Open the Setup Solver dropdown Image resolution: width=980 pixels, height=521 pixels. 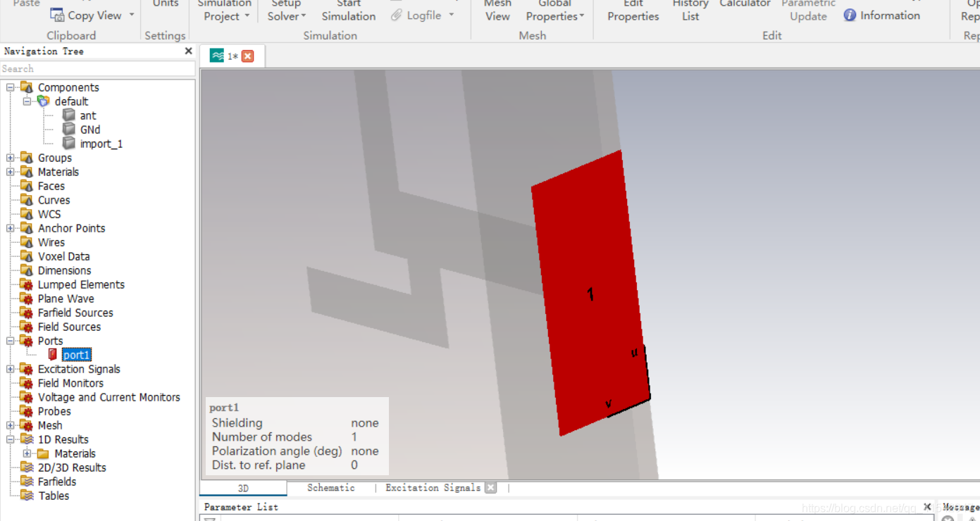(286, 12)
